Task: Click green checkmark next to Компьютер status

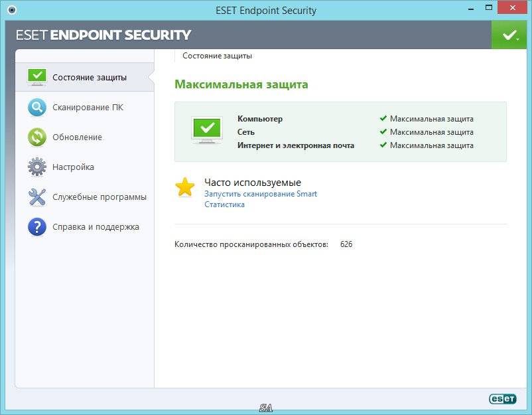Action: pyautogui.click(x=383, y=118)
